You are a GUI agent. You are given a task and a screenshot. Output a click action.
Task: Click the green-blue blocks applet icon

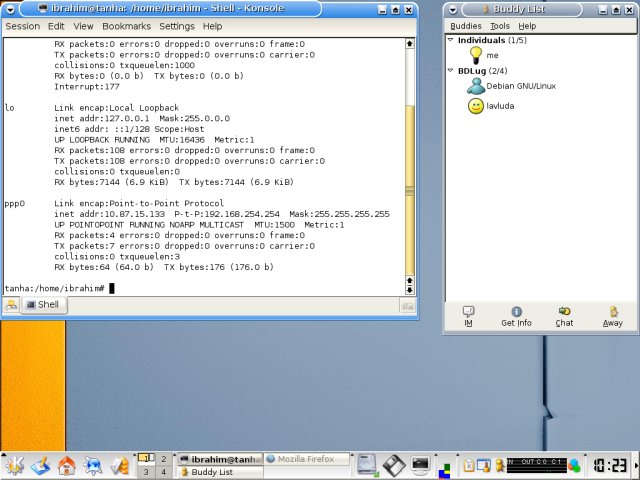click(x=445, y=470)
